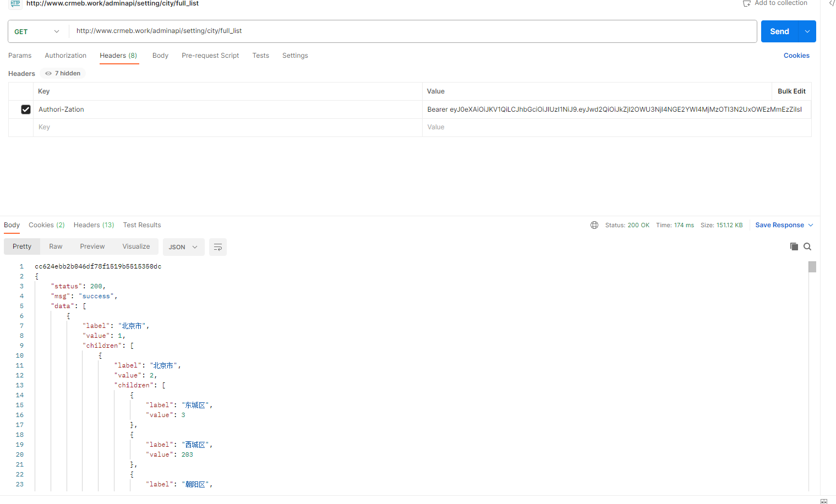Open the request Body tab

point(160,56)
